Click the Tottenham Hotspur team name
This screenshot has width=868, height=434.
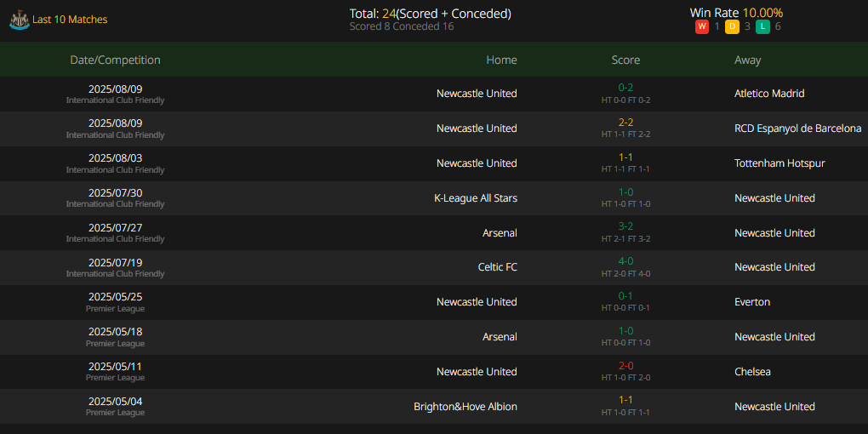point(779,163)
